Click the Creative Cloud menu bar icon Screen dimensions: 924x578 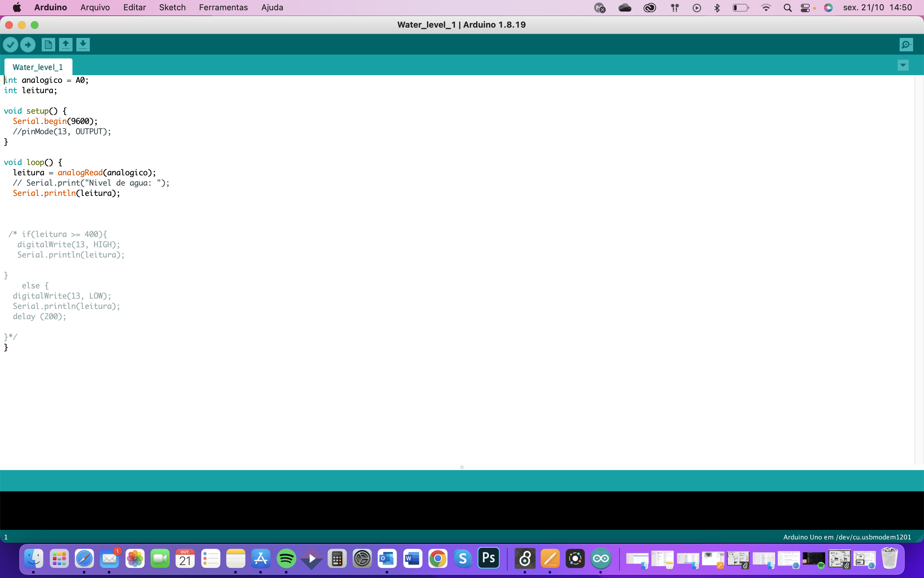pos(649,8)
